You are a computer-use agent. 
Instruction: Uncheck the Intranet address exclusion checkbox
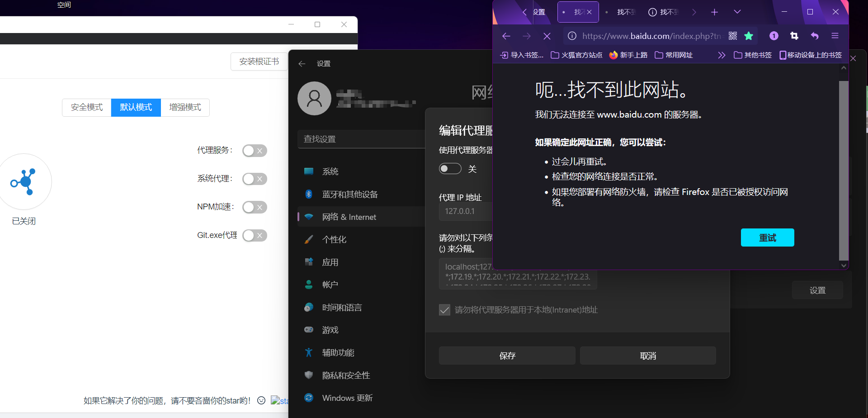coord(444,310)
